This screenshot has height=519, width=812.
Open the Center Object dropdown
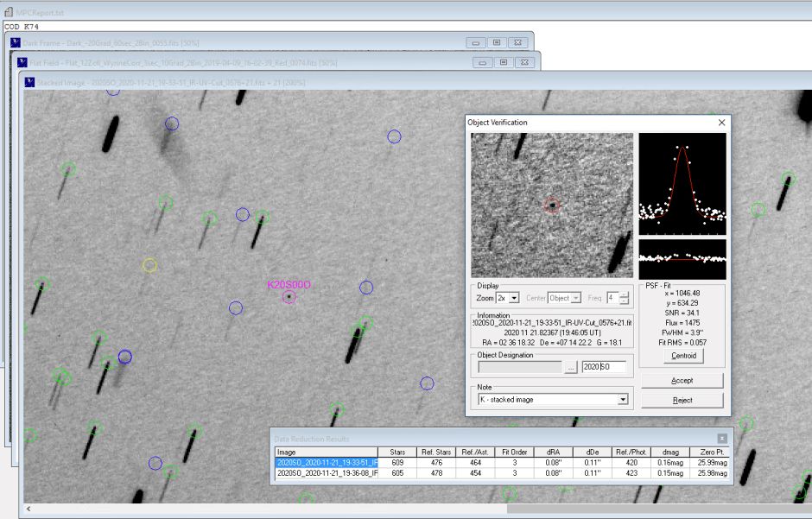576,298
